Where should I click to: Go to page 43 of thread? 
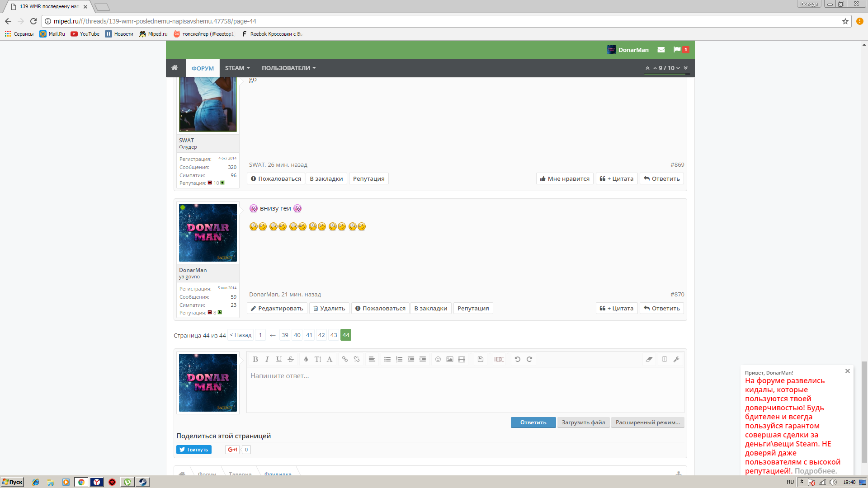pyautogui.click(x=334, y=335)
